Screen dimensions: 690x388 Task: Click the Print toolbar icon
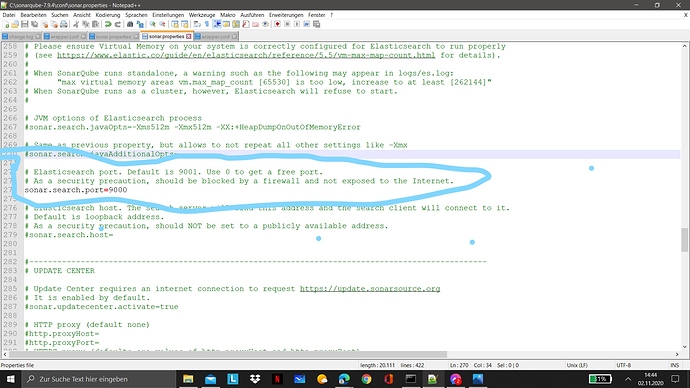(64, 24)
